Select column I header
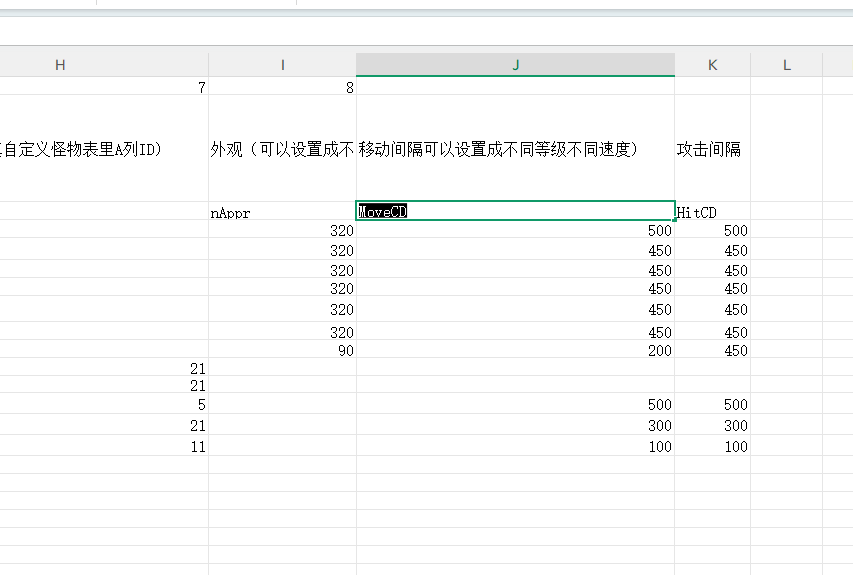The image size is (853, 575). pyautogui.click(x=282, y=65)
